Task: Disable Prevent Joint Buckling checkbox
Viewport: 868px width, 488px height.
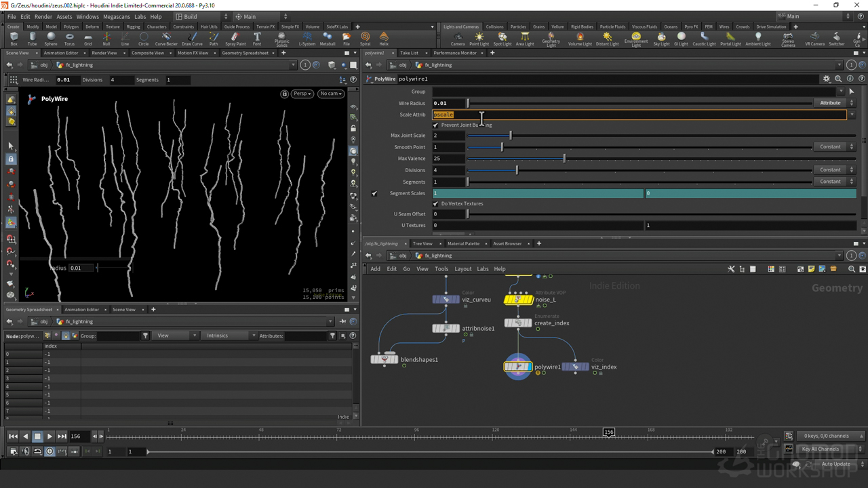Action: click(x=436, y=125)
